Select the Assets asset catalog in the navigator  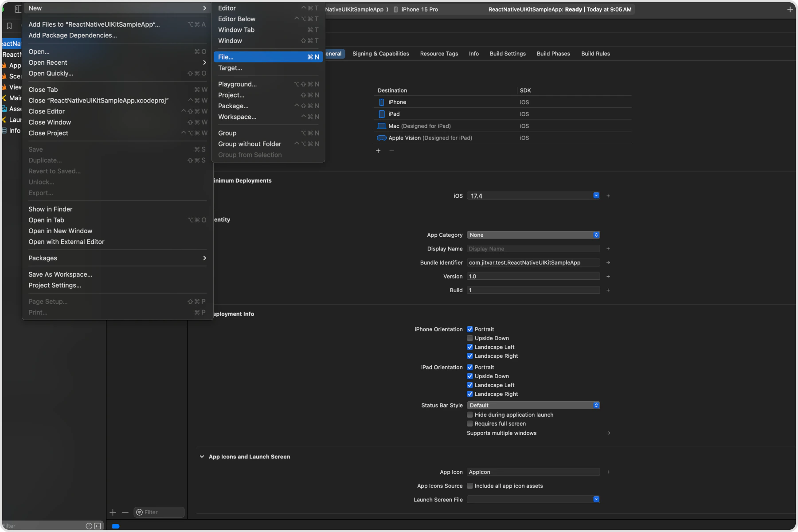coord(14,109)
